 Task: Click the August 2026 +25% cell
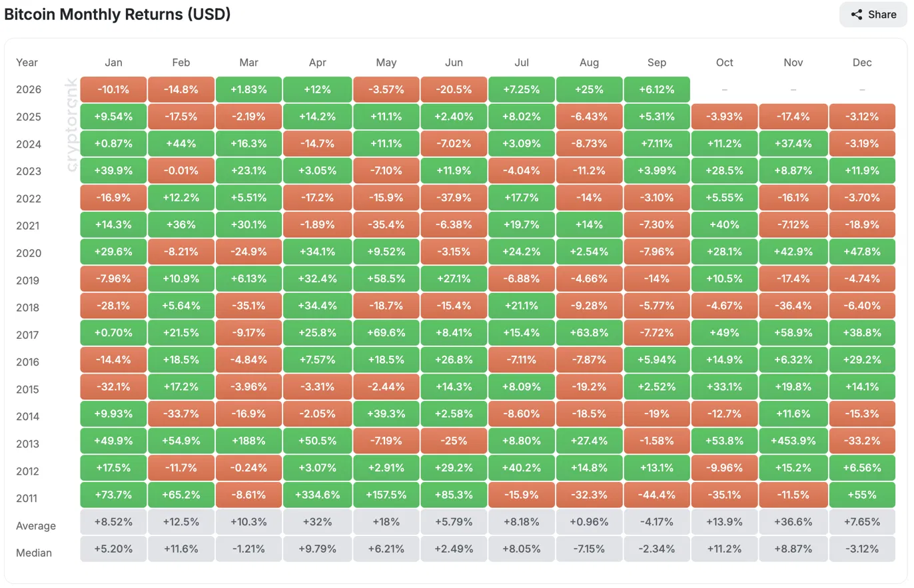590,89
